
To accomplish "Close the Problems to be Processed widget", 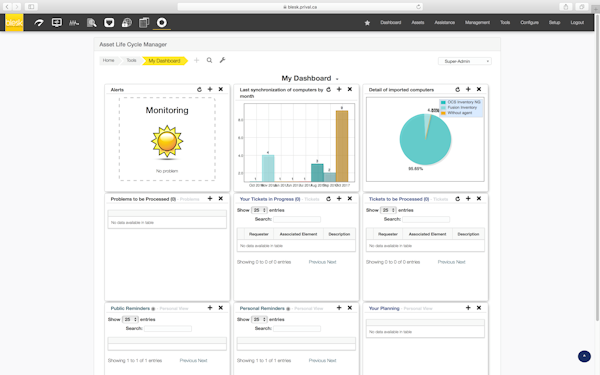I will click(x=221, y=199).
